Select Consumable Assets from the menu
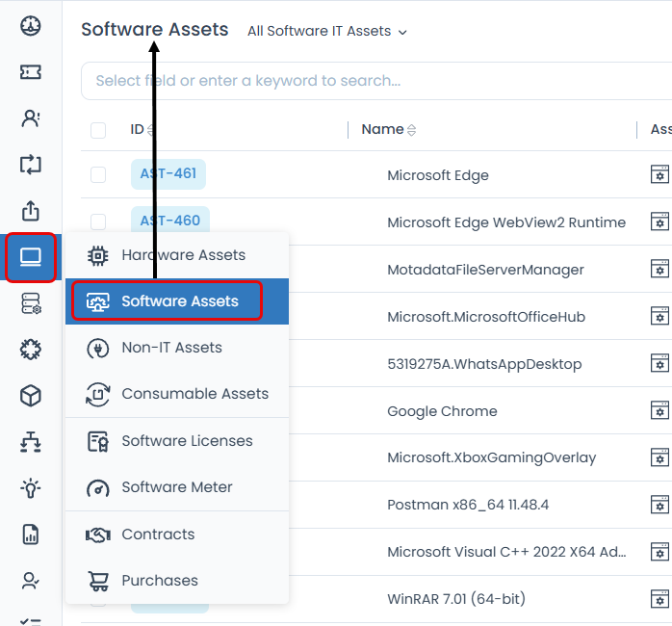672x626 pixels. 177,394
